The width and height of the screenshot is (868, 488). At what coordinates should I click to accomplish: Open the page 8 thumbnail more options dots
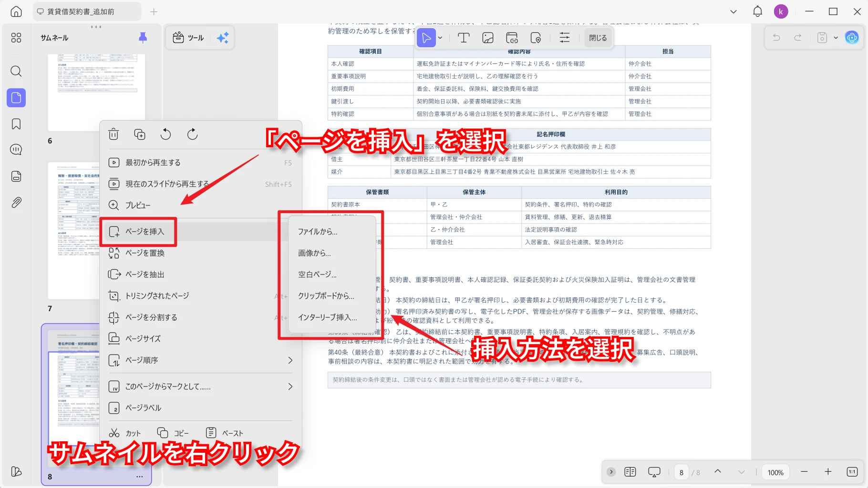pos(139,477)
